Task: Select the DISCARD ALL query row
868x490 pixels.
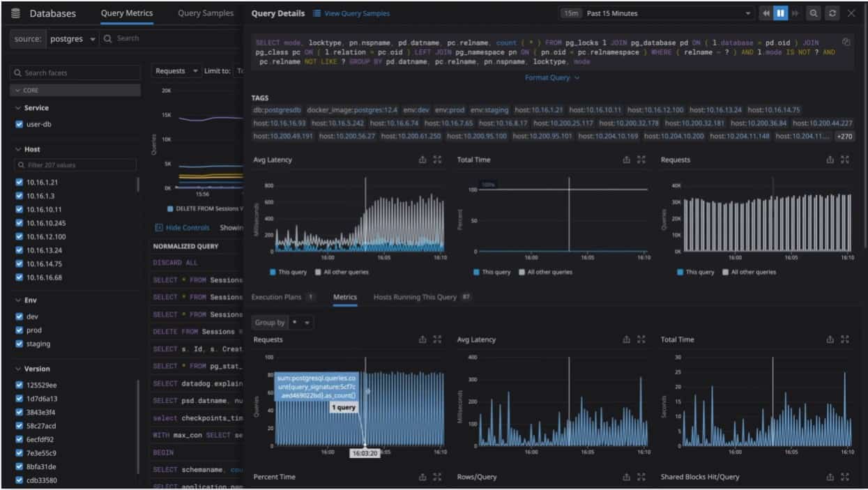Action: tap(198, 263)
